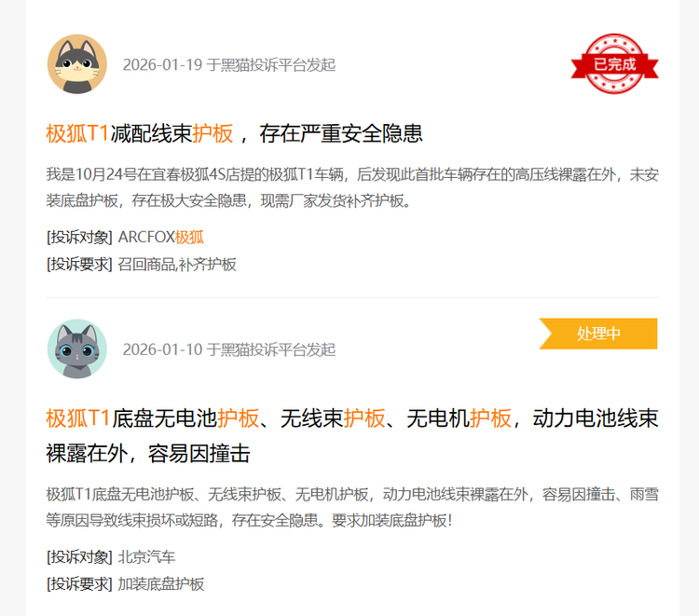Open complaint titled 极狐T1减配线束护板

pyautogui.click(x=234, y=133)
